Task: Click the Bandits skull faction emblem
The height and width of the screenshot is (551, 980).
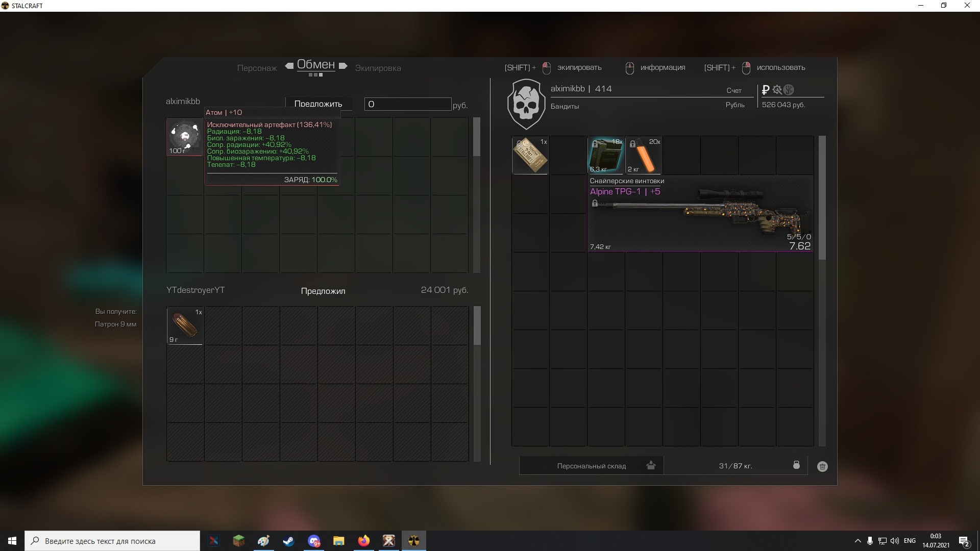Action: pyautogui.click(x=526, y=104)
